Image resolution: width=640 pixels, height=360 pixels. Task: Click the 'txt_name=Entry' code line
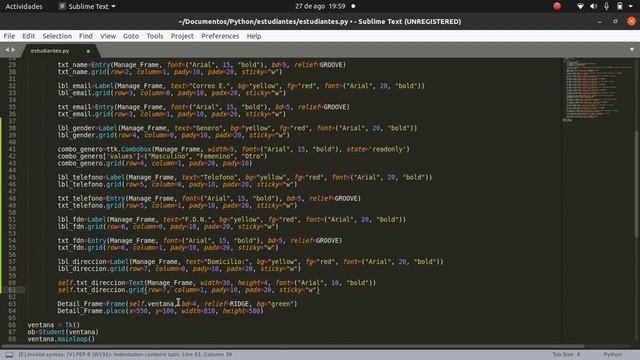[202, 64]
